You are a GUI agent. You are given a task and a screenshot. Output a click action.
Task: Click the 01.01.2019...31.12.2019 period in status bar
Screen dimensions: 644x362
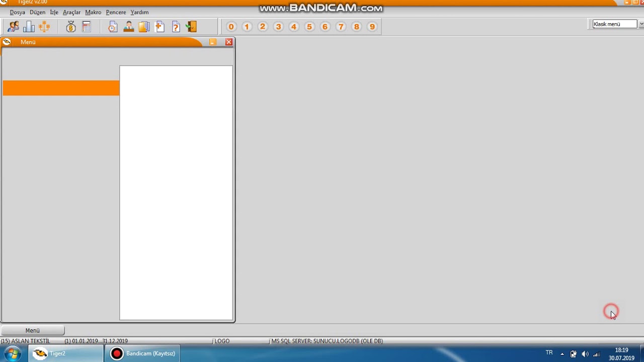[96, 341]
